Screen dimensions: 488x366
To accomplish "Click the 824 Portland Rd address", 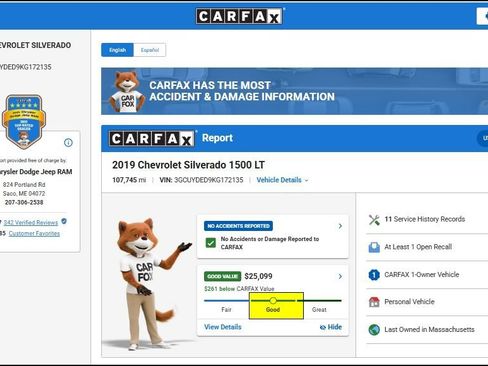I will [x=24, y=185].
